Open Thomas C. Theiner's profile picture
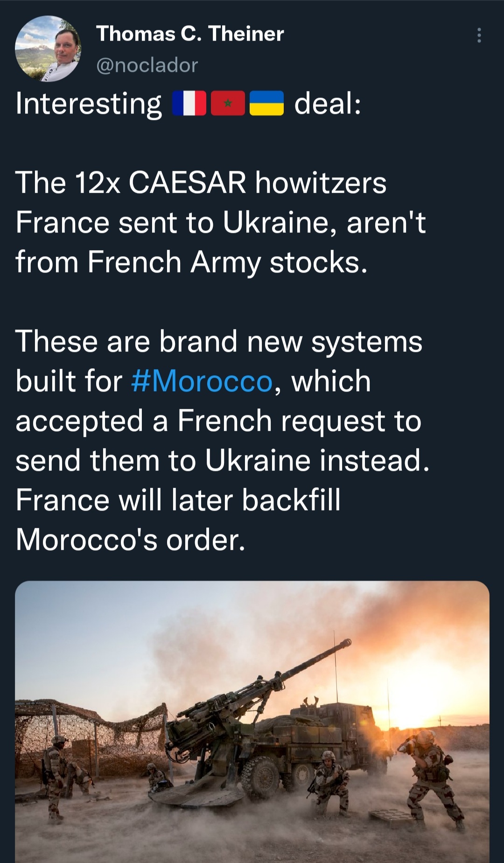 pyautogui.click(x=48, y=49)
